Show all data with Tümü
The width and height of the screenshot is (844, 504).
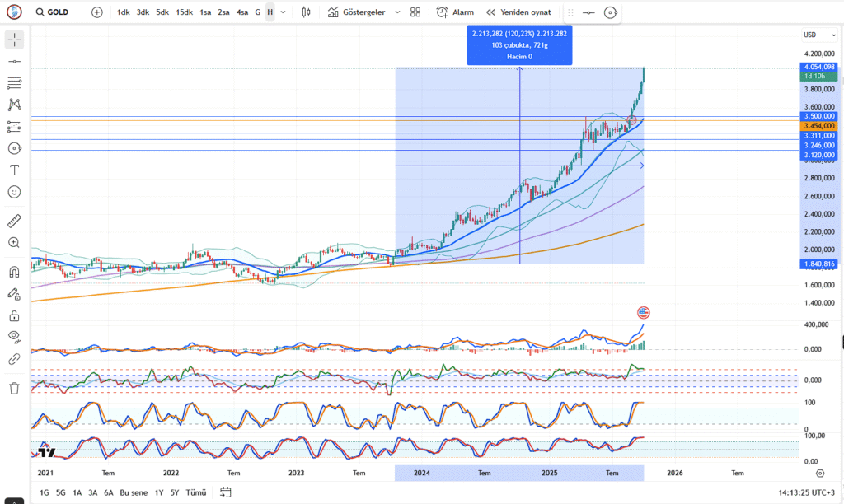pyautogui.click(x=196, y=492)
